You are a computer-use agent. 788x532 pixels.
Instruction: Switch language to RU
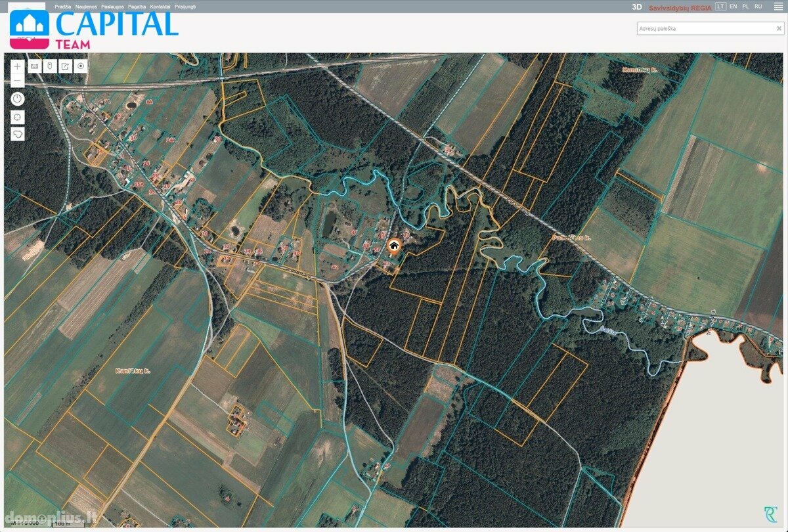pos(758,6)
